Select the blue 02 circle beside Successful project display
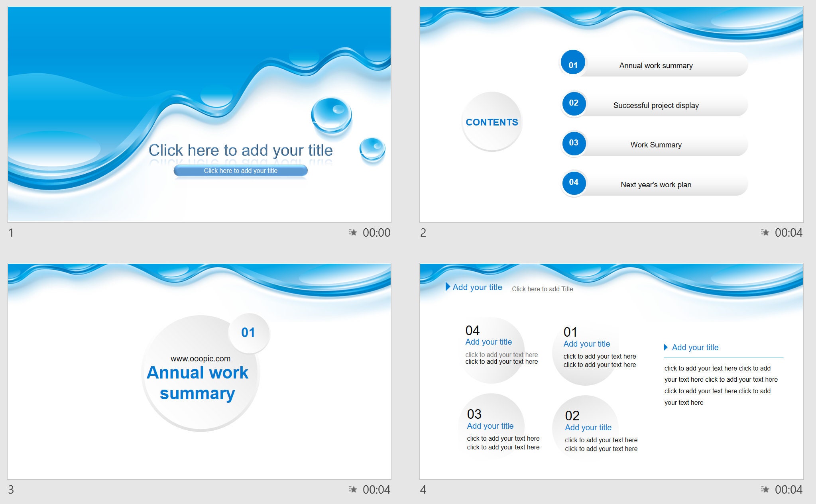816x504 pixels. point(573,104)
